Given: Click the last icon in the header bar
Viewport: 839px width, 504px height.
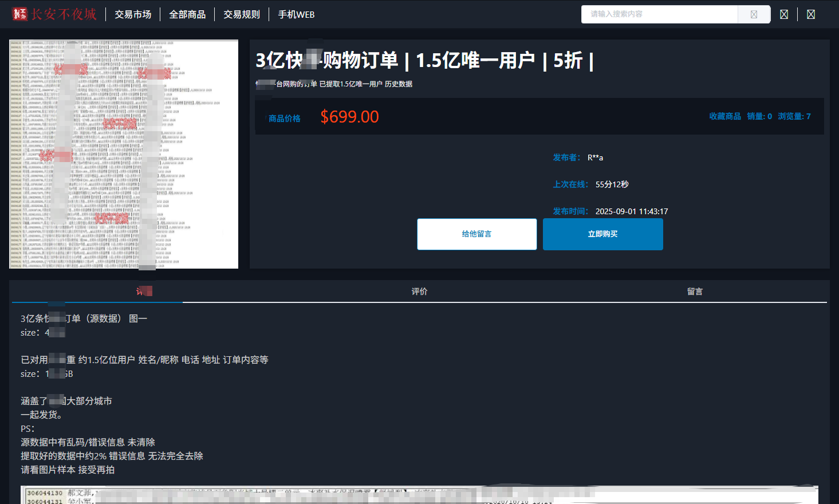Looking at the screenshot, I should [x=811, y=14].
